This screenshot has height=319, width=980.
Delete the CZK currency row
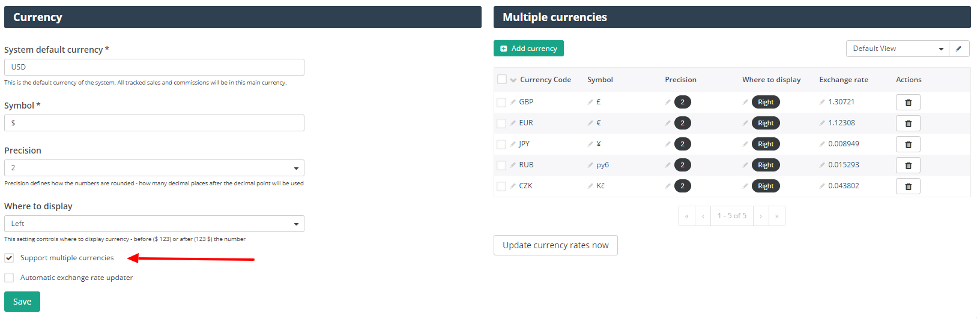click(x=908, y=186)
